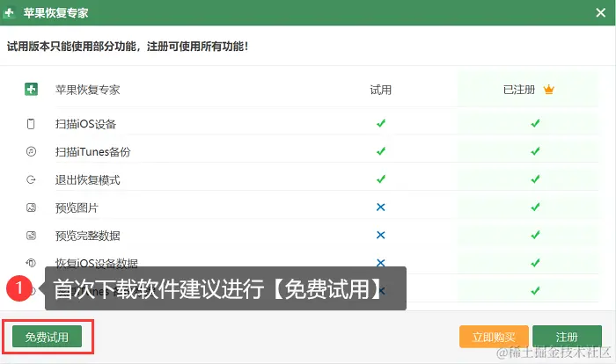Click the 注册 button
616x364 pixels.
coord(567,337)
